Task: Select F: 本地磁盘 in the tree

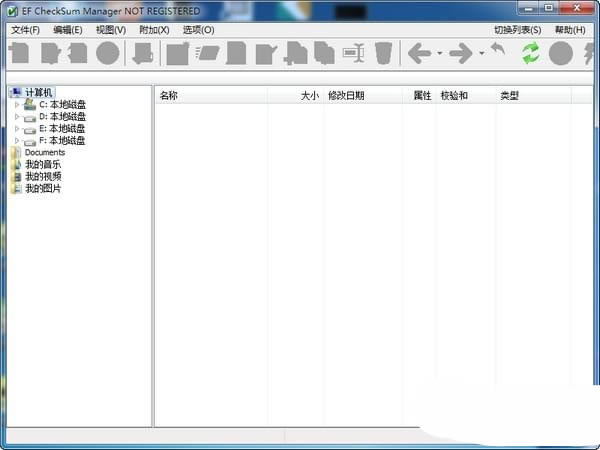Action: 62,140
